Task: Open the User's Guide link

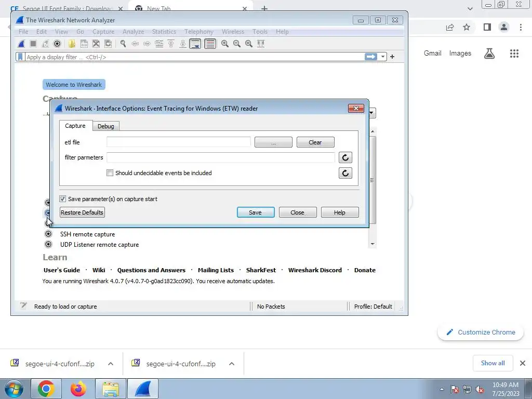Action: pos(62,270)
